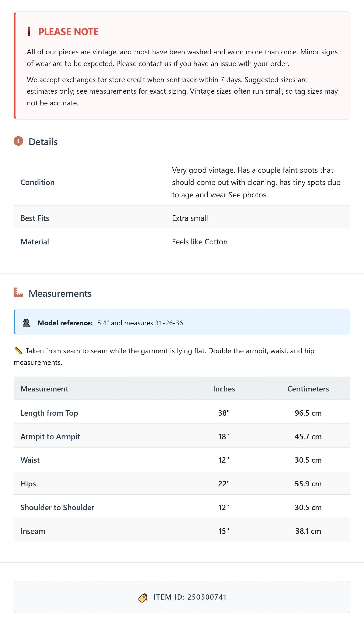The width and height of the screenshot is (364, 625).
Task: Click the Details info circle icon
Action: pos(18,141)
